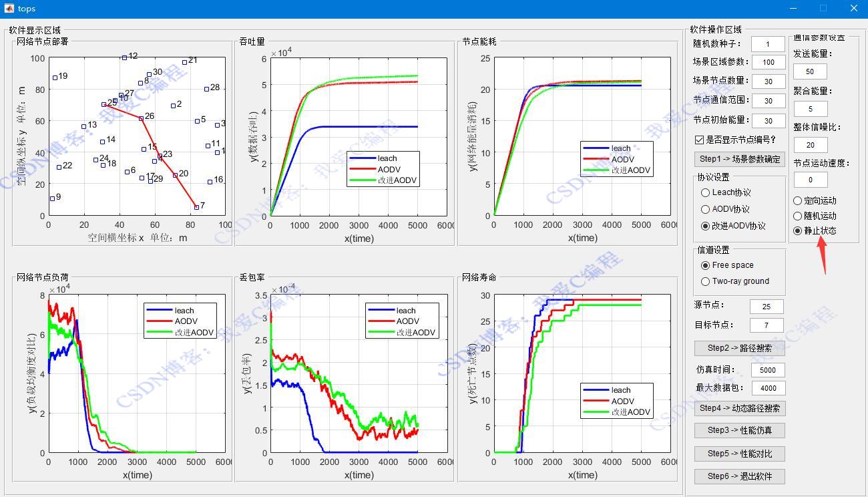Focus the 场景节点数量 input field
The width and height of the screenshot is (868, 497).
(x=768, y=81)
